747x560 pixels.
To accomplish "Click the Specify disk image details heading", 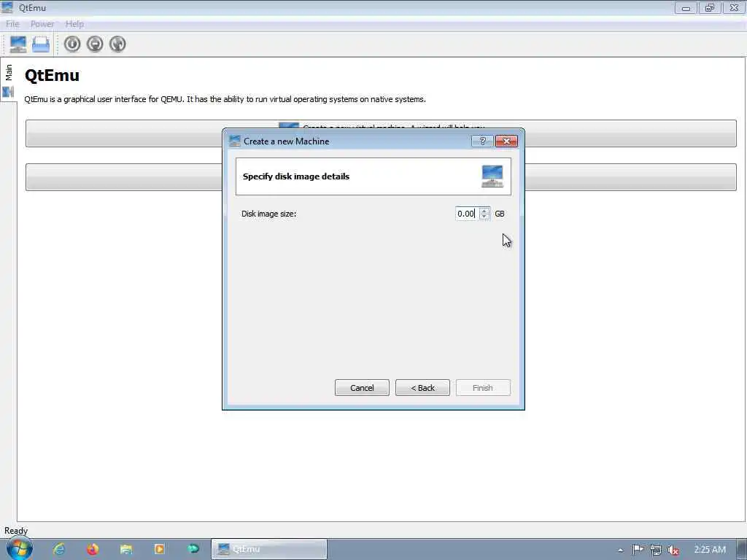I will pyautogui.click(x=296, y=176).
